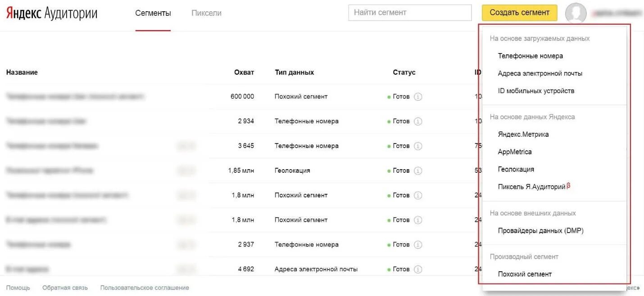Select Пиксель Я.Аудиторий menu entry
This screenshot has width=644, height=296.
531,187
